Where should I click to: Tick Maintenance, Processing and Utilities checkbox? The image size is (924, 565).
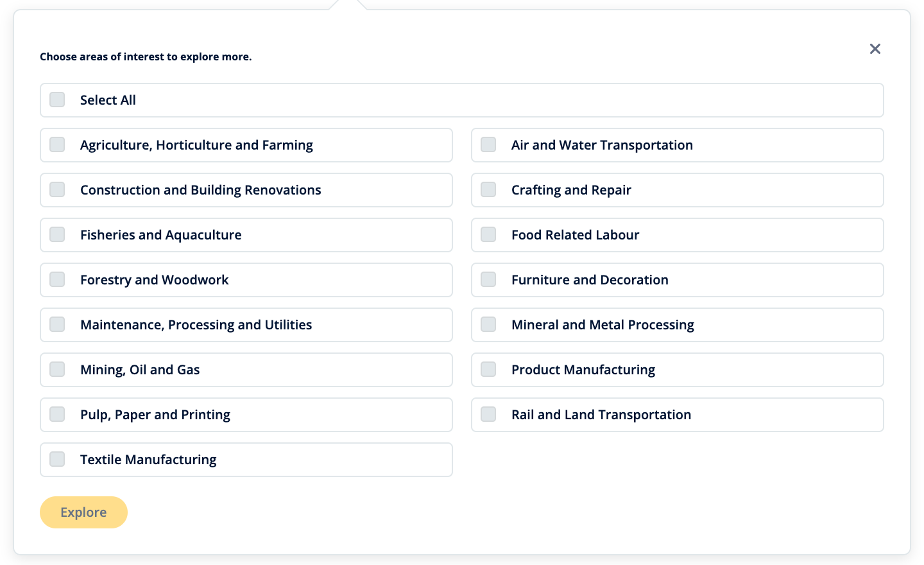tap(57, 324)
